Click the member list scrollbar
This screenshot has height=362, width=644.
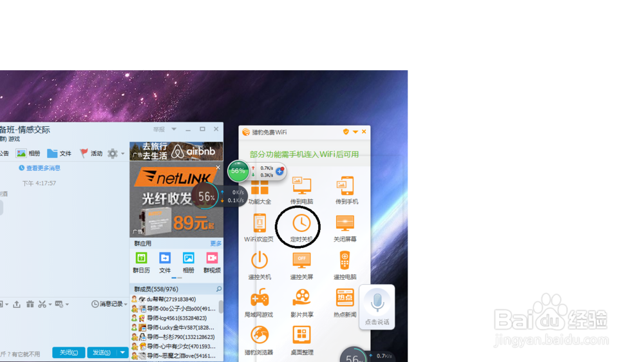221,307
